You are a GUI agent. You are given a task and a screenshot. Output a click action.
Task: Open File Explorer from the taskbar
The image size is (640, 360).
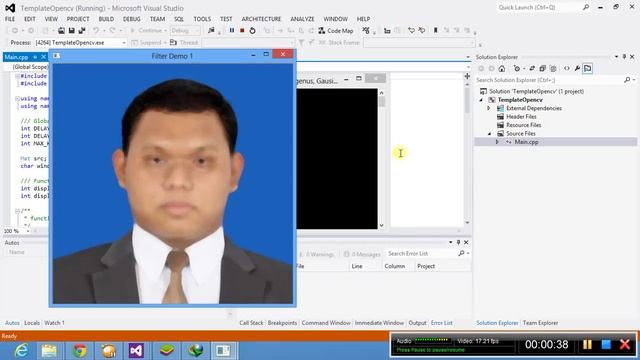(49, 351)
